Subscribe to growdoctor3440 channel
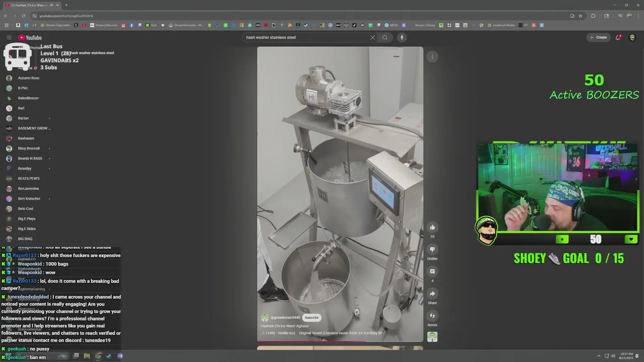This screenshot has height=362, width=644. pyautogui.click(x=311, y=318)
